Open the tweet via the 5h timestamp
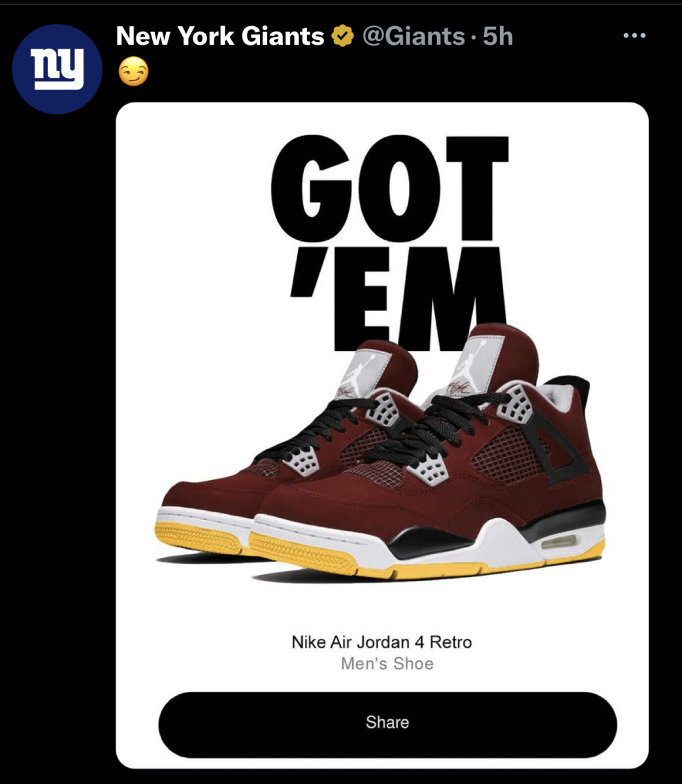The image size is (682, 784). click(498, 37)
